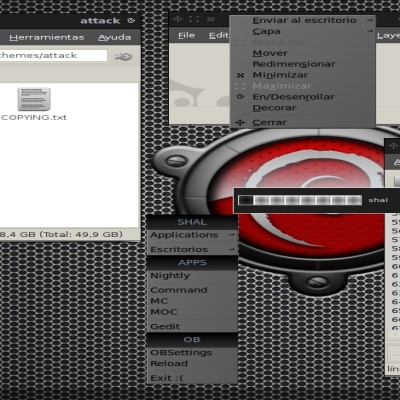Click the x-shaped minimize icon in File/Edit window titlebar

pyautogui.click(x=210, y=19)
